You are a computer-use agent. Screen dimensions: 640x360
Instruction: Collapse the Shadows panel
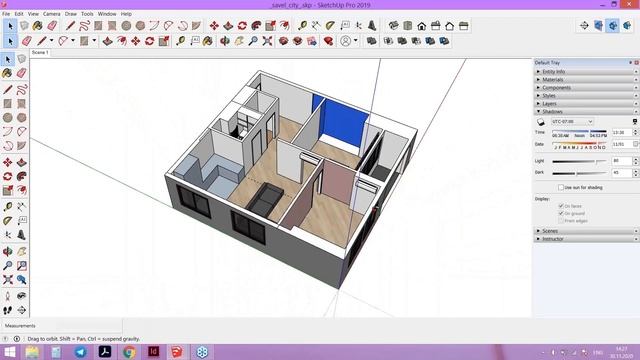pyautogui.click(x=586, y=111)
